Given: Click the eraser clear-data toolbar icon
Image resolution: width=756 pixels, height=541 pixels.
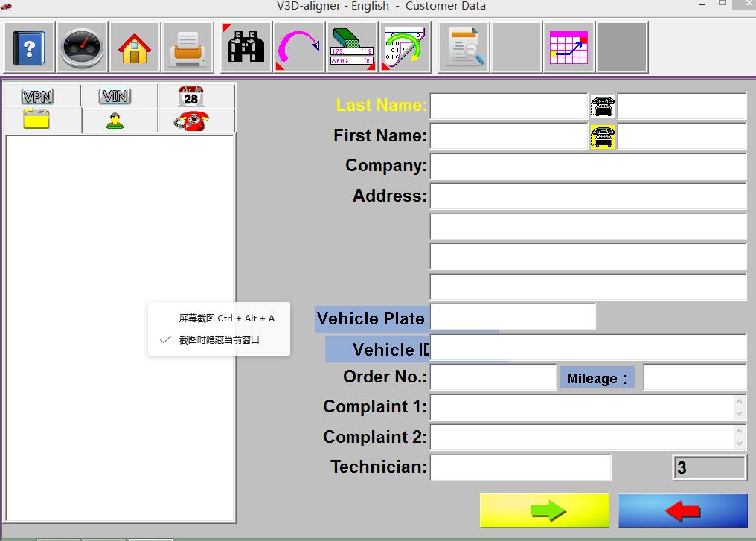Looking at the screenshot, I should tap(352, 48).
